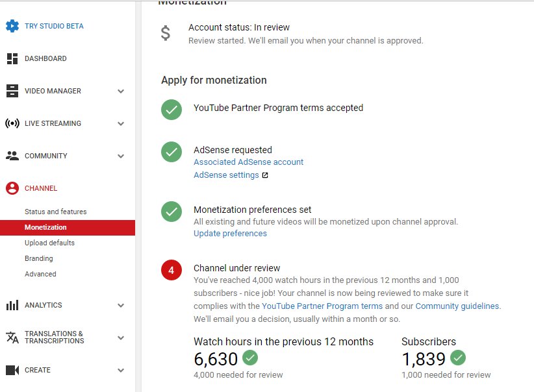Click 'YouTube Partner Program terms accepted' text

(x=278, y=108)
